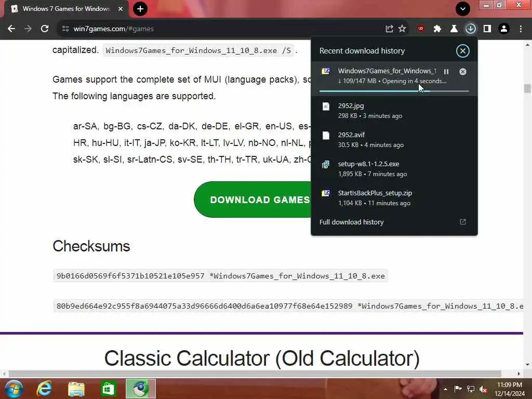Open Chrome three-dot menu
532x399 pixels.
pyautogui.click(x=521, y=29)
